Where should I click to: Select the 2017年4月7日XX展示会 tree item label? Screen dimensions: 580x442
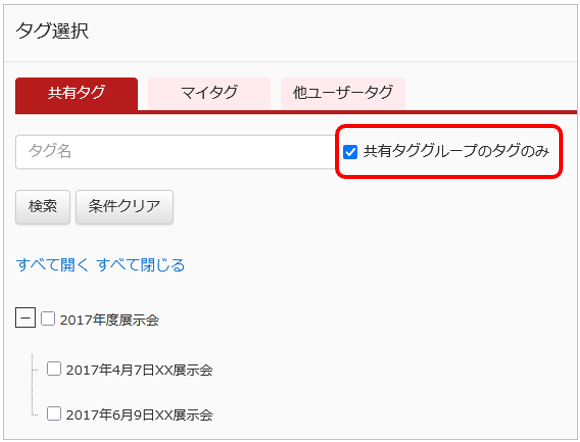pyautogui.click(x=139, y=370)
